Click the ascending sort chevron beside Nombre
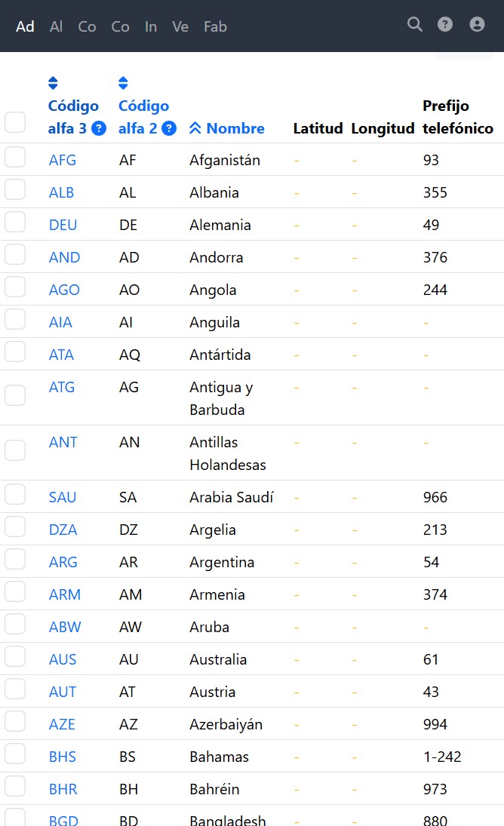 195,129
